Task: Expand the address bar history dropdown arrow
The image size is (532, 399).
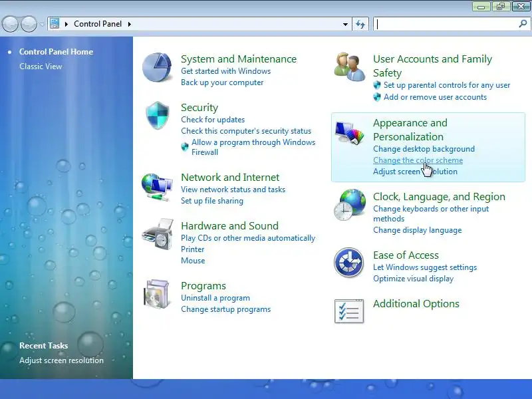Action: click(345, 24)
